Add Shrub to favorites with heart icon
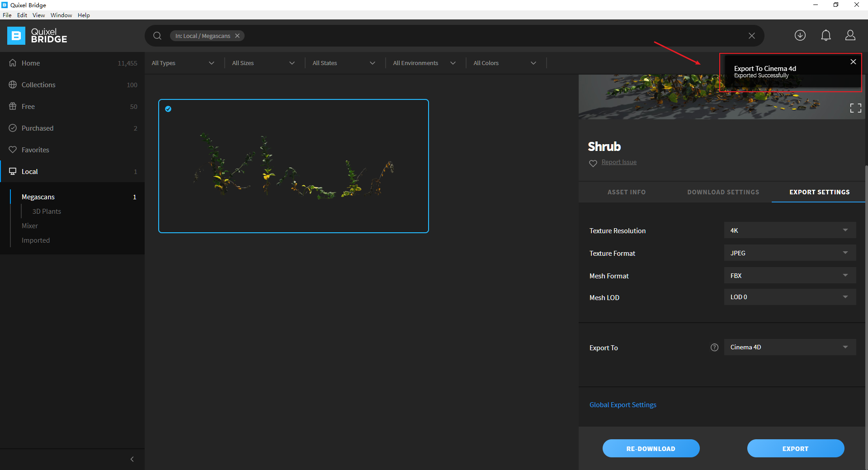Viewport: 868px width, 470px height. 593,163
